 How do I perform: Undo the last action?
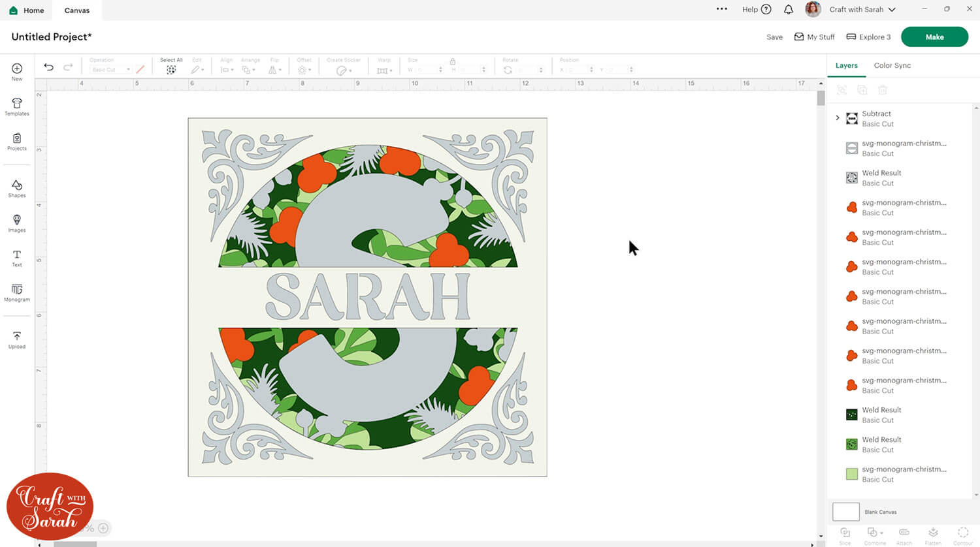point(48,67)
